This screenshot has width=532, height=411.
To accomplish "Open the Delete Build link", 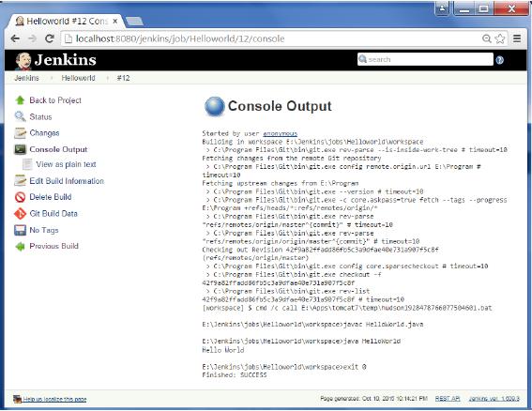I will (51, 197).
